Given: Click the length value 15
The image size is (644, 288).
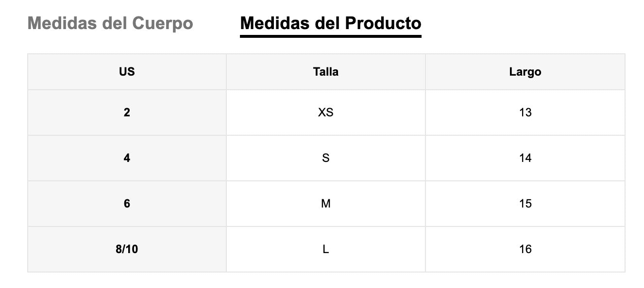Looking at the screenshot, I should click(525, 204).
